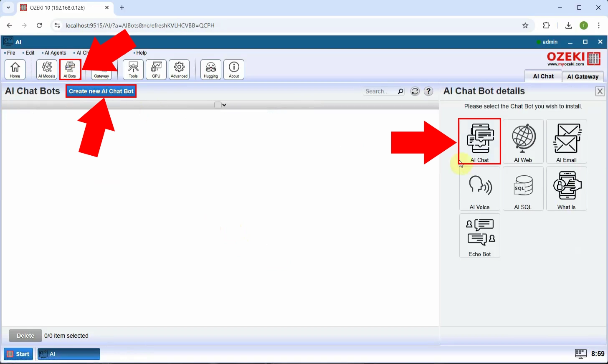Select the AI Bots toolbar icon

click(70, 69)
